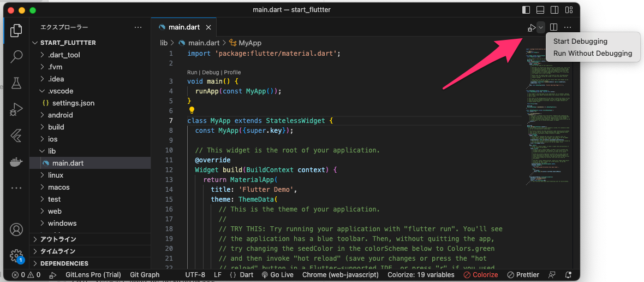Click the Profile CodeLens link above main
644x282 pixels.
pyautogui.click(x=232, y=72)
